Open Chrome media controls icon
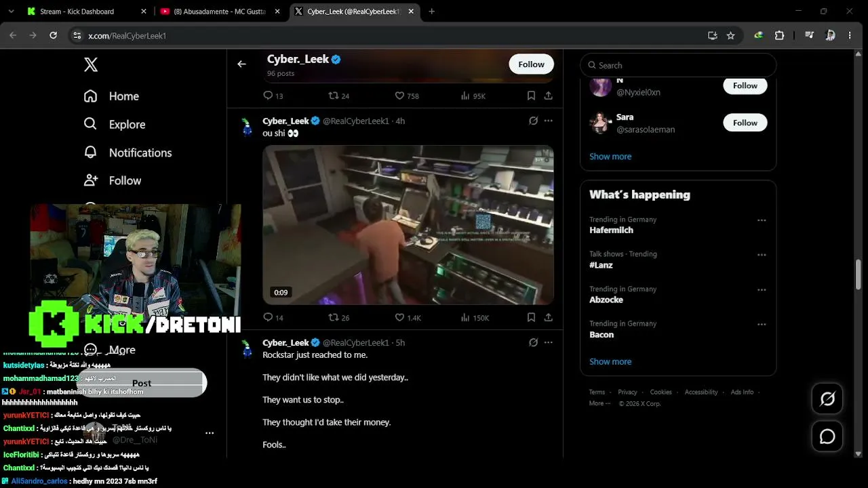This screenshot has width=868, height=488. click(809, 35)
